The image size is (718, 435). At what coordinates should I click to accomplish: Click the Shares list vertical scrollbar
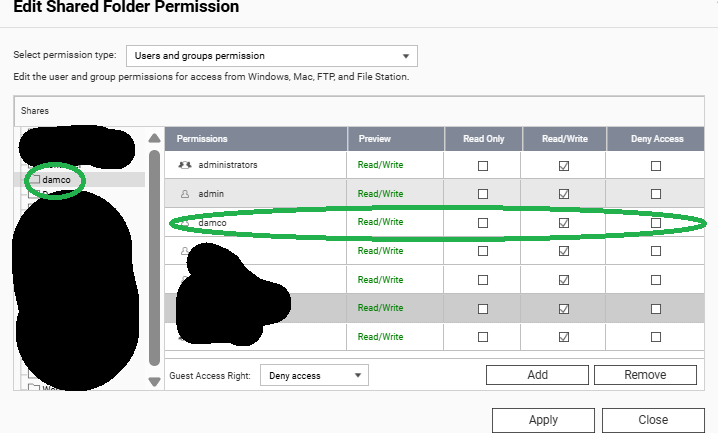(x=154, y=260)
